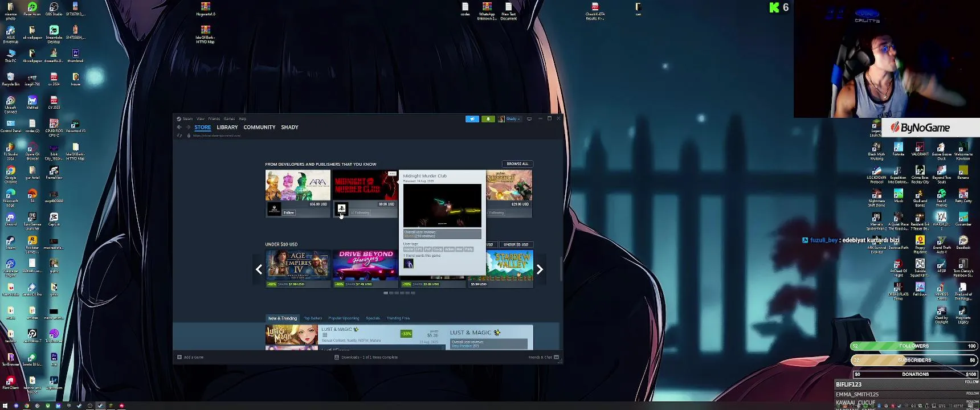The width and height of the screenshot is (980, 410).
Task: Click Add a Game in Steam
Action: (x=190, y=358)
